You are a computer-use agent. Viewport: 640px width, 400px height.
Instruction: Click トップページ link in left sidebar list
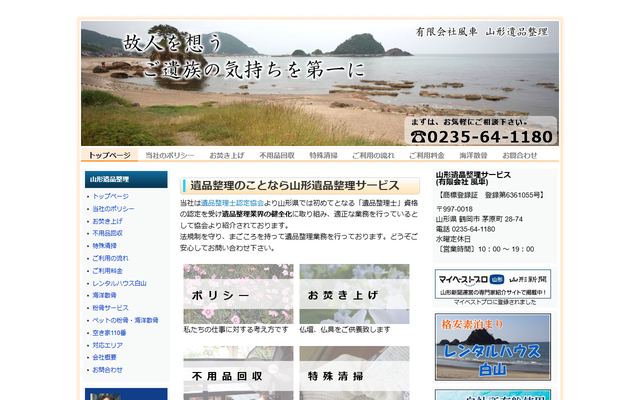coord(110,196)
